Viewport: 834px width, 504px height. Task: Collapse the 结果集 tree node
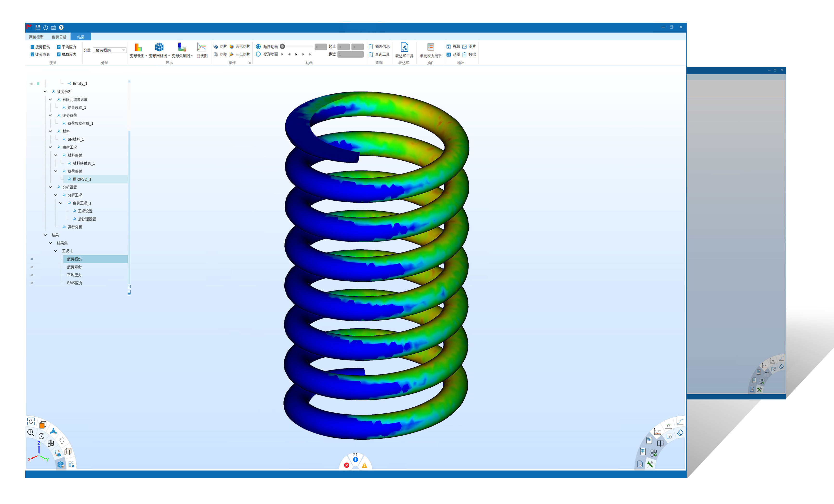[50, 243]
